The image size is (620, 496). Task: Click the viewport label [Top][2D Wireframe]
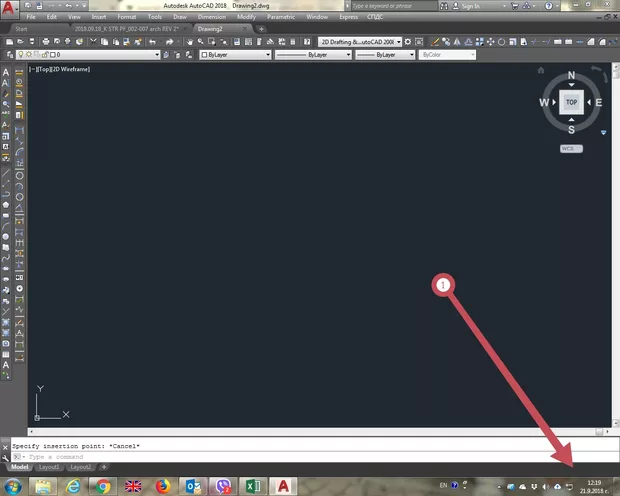click(59, 69)
